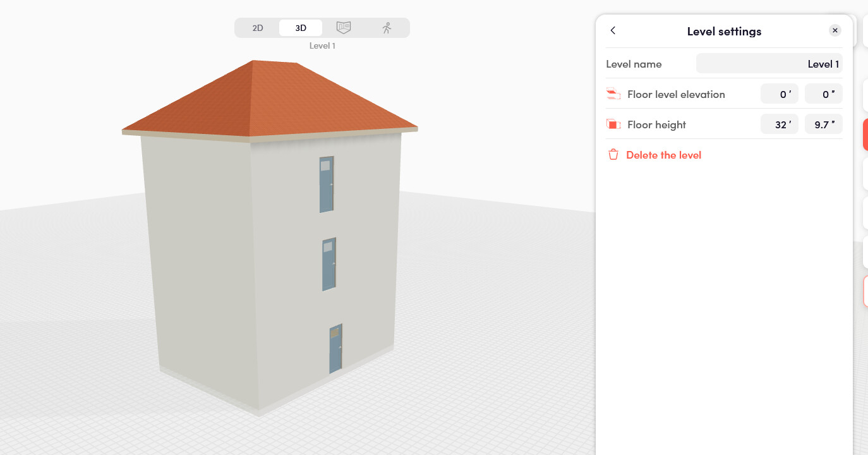Select the middle floor door on the building
This screenshot has height=455, width=868.
click(x=329, y=264)
